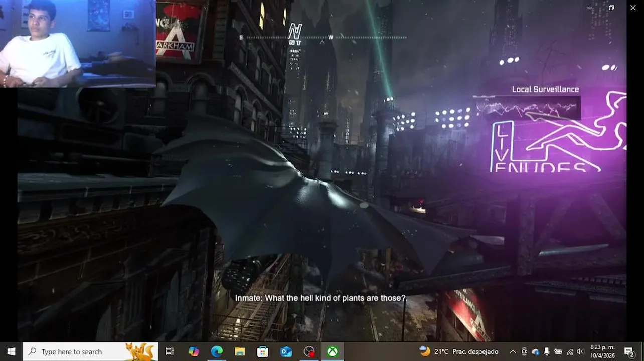Switch to the Xbox app on taskbar

click(x=332, y=351)
